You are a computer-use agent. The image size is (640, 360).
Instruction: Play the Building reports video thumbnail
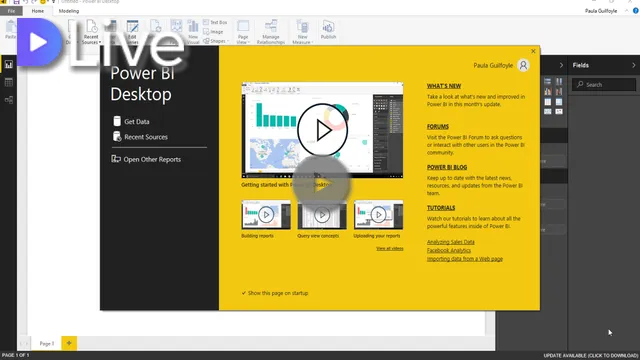[x=266, y=215]
